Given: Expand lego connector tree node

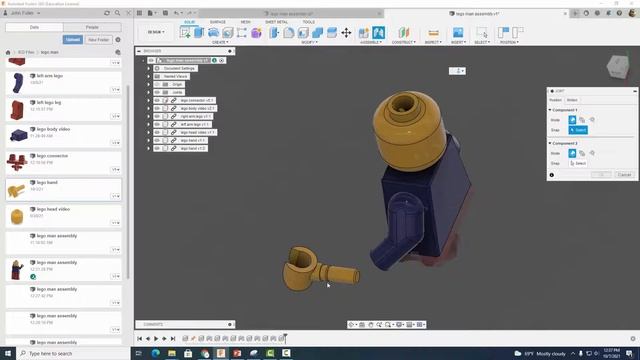Looking at the screenshot, I should click(x=149, y=100).
